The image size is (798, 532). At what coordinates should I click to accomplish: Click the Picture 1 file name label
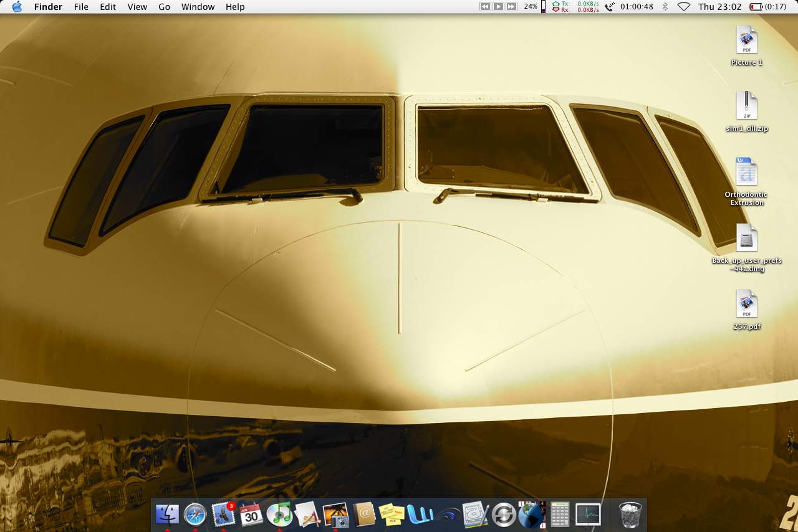(x=747, y=63)
